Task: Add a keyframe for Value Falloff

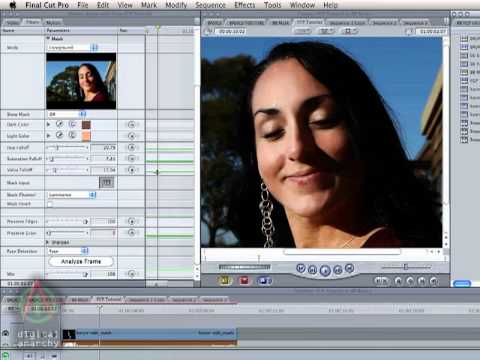Action: (132, 170)
